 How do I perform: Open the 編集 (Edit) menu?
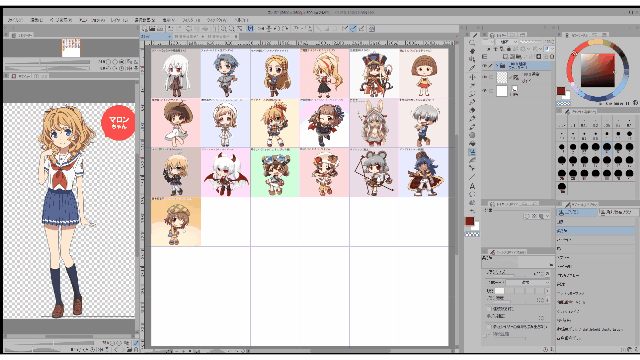pyautogui.click(x=36, y=20)
